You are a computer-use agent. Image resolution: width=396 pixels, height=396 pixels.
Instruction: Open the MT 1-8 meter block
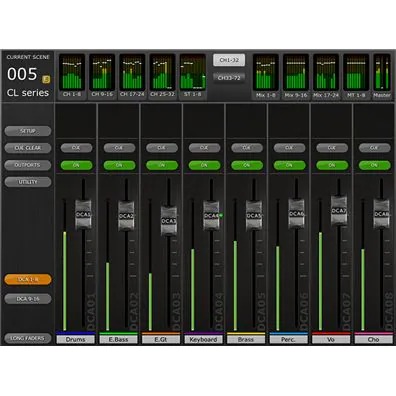click(356, 76)
